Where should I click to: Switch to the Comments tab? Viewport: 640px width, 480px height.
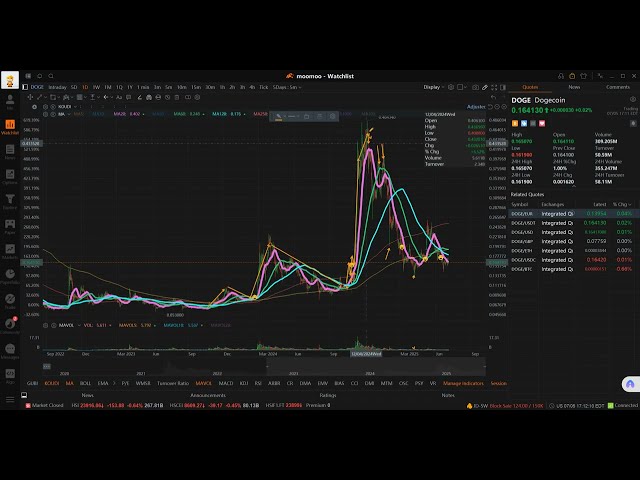point(617,87)
